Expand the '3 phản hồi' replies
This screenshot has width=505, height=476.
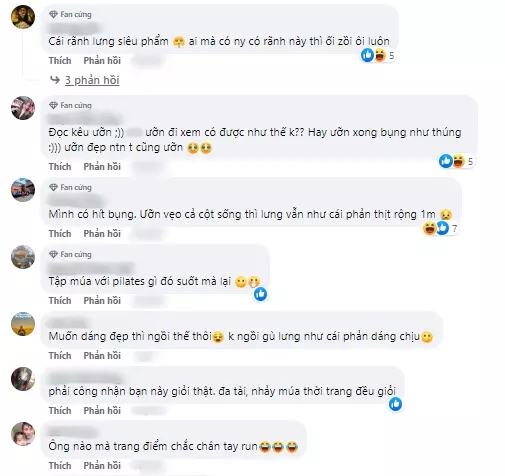(92, 80)
